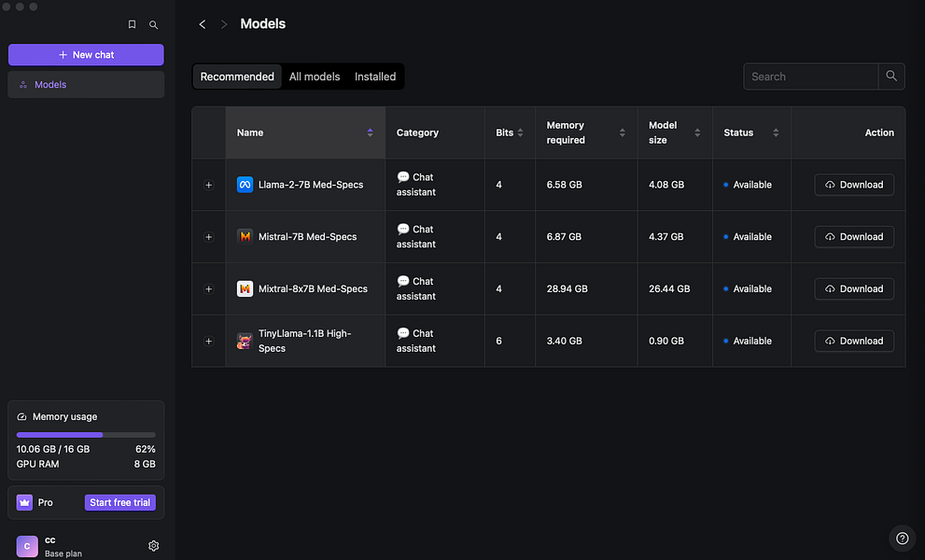
Task: Click the Models sidebar icon
Action: (23, 85)
